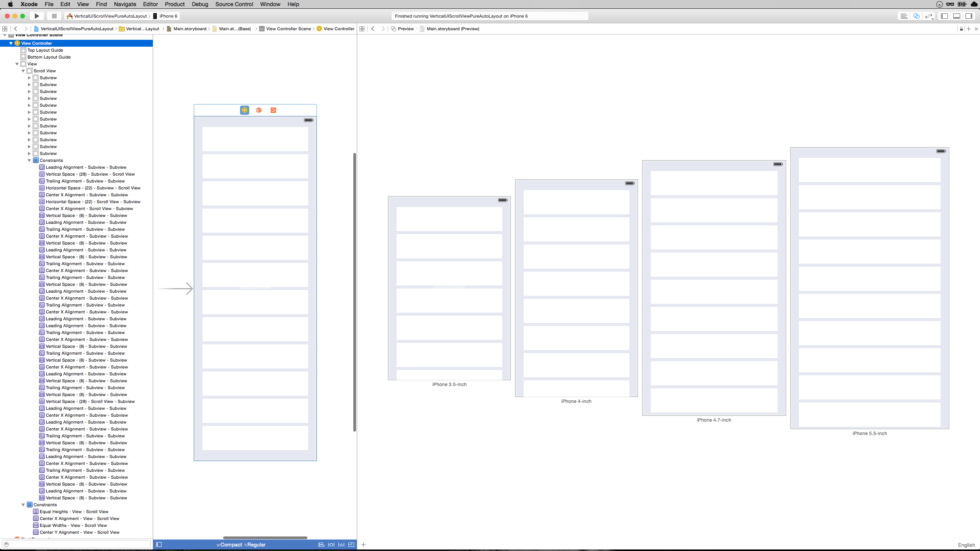The image size is (980, 551).
Task: Click the Add button in canvas
Action: coord(363,544)
